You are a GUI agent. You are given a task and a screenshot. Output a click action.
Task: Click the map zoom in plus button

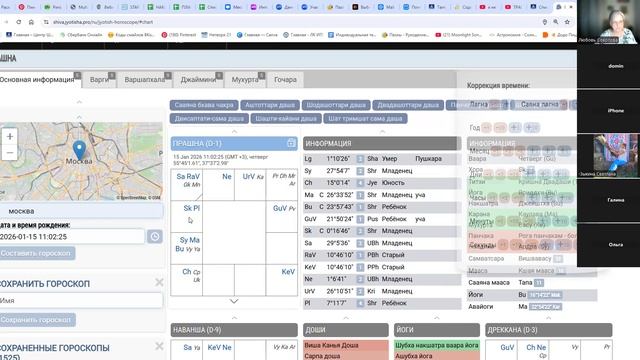point(10,136)
